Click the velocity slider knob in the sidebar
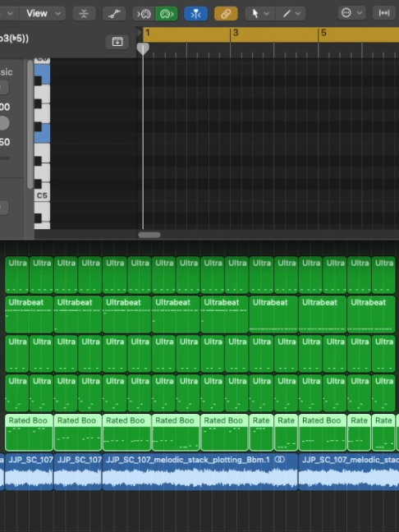 pos(4,123)
